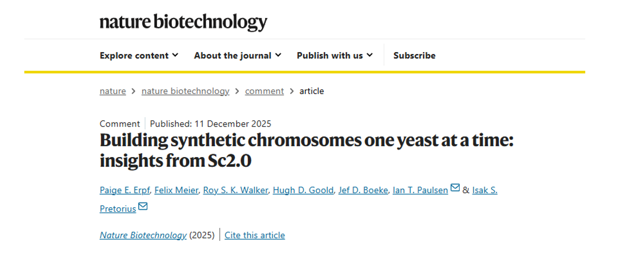
Task: Select author Roy S. K. Walker
Action: coord(235,190)
